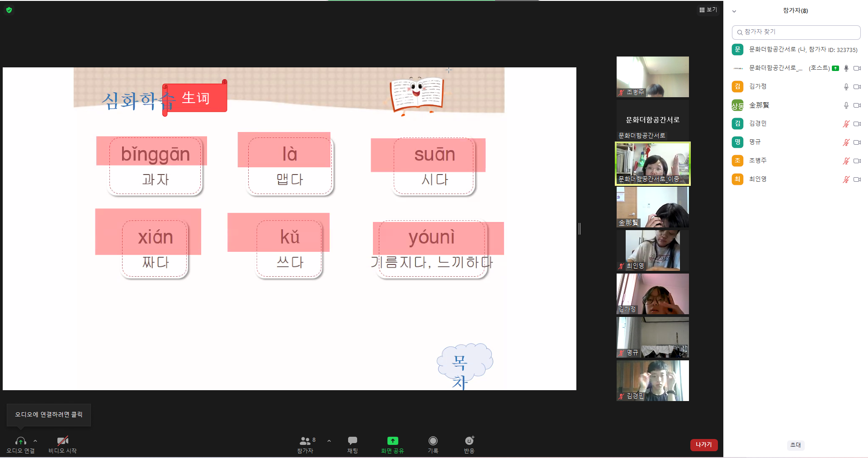Start screen sharing with 화면 공유
Viewport: 868px width, 458px height.
click(392, 444)
